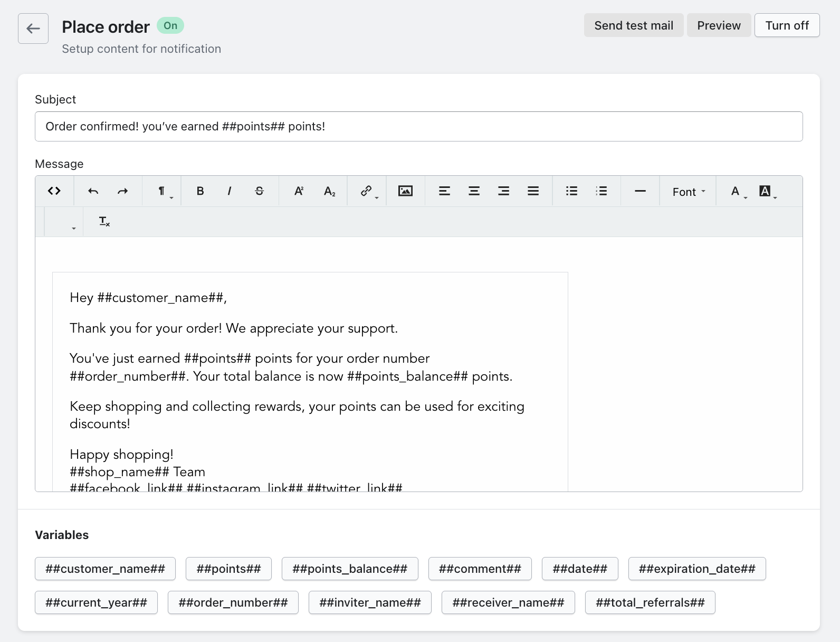Click the message text 'Hey ##customer_name##,'
The image size is (840, 642).
point(148,298)
